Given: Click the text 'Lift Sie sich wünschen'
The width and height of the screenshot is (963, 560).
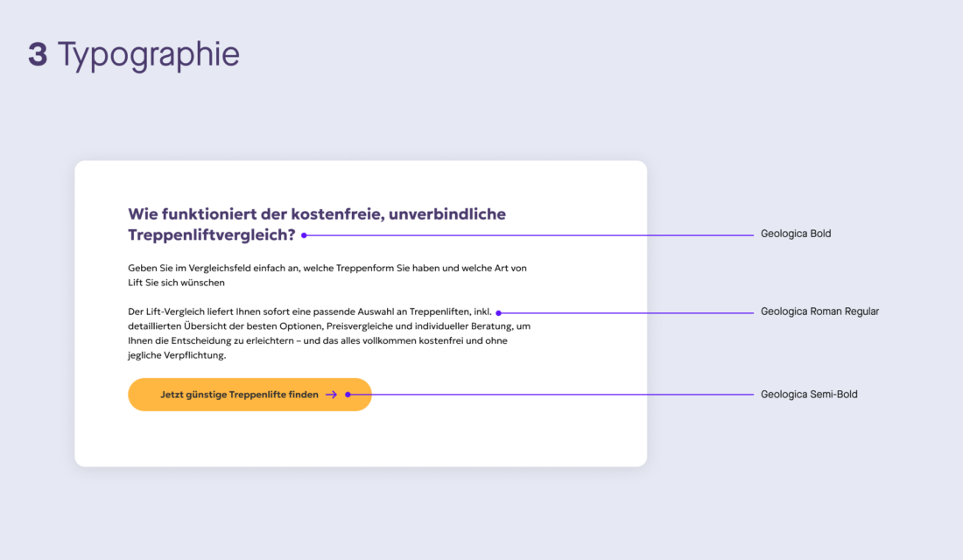Looking at the screenshot, I should pyautogui.click(x=176, y=283).
